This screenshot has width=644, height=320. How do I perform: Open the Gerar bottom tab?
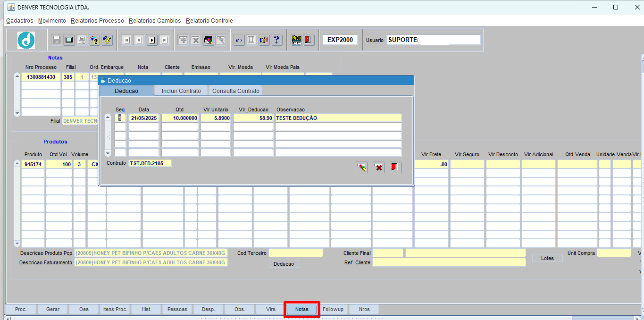click(x=53, y=309)
